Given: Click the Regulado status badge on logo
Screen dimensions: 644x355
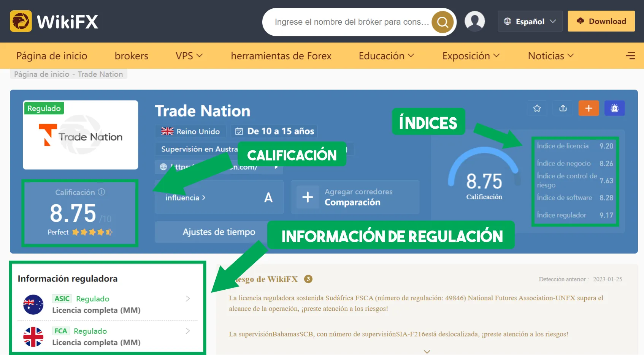Looking at the screenshot, I should 44,108.
